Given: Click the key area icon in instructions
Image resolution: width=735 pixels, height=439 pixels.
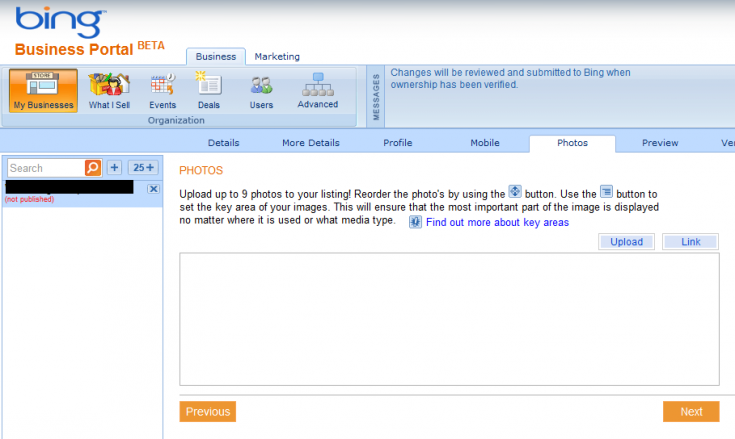Looking at the screenshot, I should pyautogui.click(x=606, y=192).
